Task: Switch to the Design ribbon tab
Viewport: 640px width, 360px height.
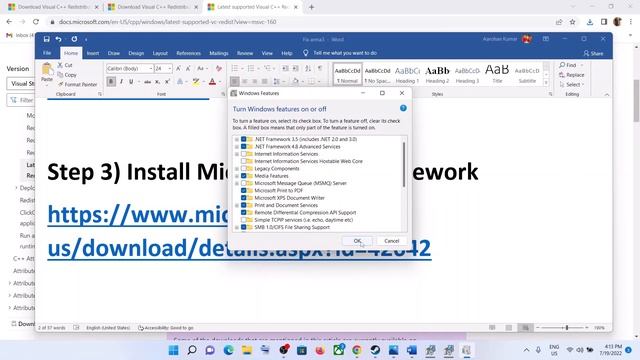Action: (136, 53)
